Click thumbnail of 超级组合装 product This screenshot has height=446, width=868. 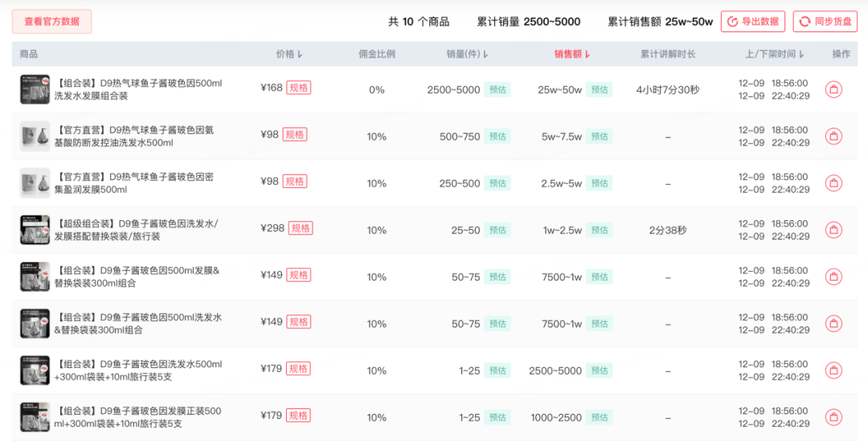tap(35, 230)
